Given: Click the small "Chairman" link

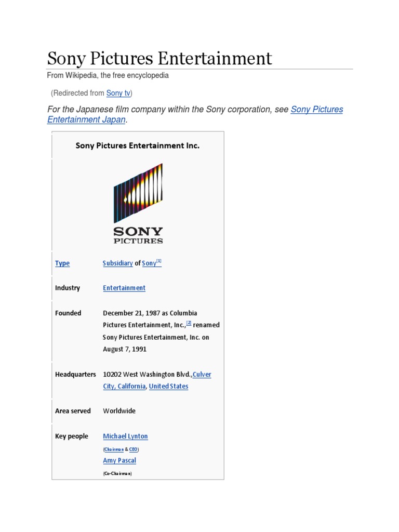Looking at the screenshot, I should click(114, 449).
